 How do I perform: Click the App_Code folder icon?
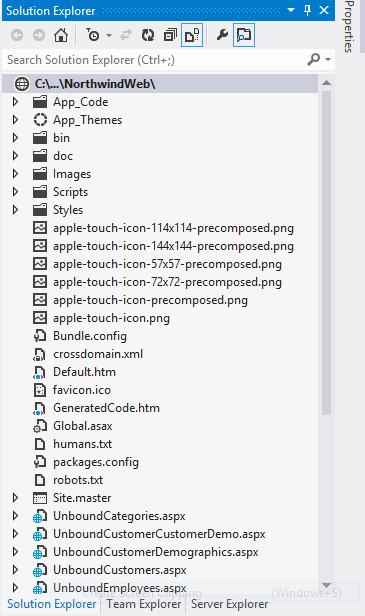40,102
